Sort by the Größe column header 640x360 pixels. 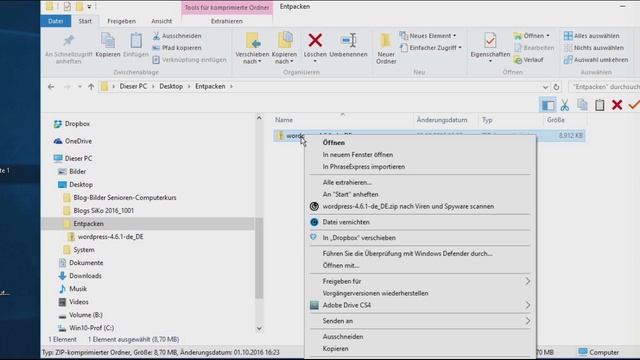[556, 120]
